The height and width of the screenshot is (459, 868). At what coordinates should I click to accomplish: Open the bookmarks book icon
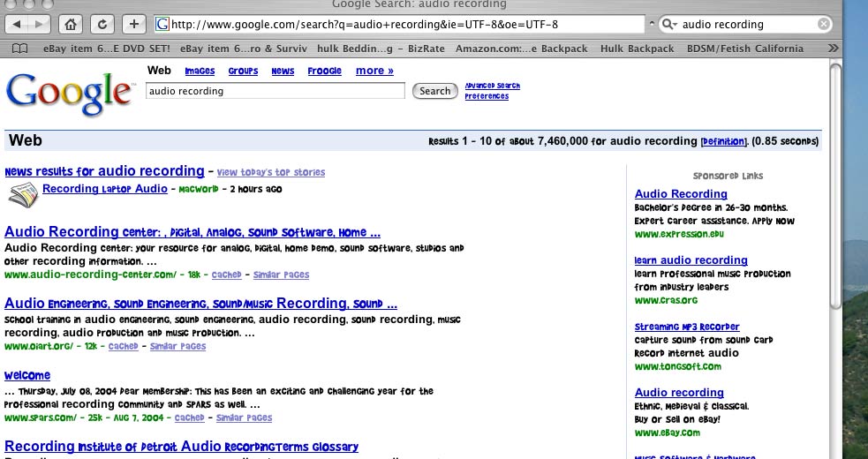20,49
